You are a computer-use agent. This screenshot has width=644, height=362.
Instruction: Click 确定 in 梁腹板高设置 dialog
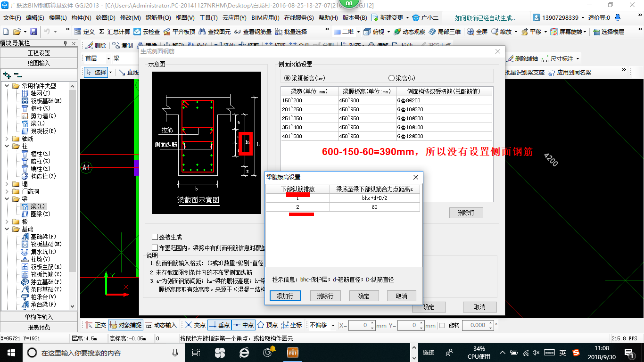[x=364, y=296]
